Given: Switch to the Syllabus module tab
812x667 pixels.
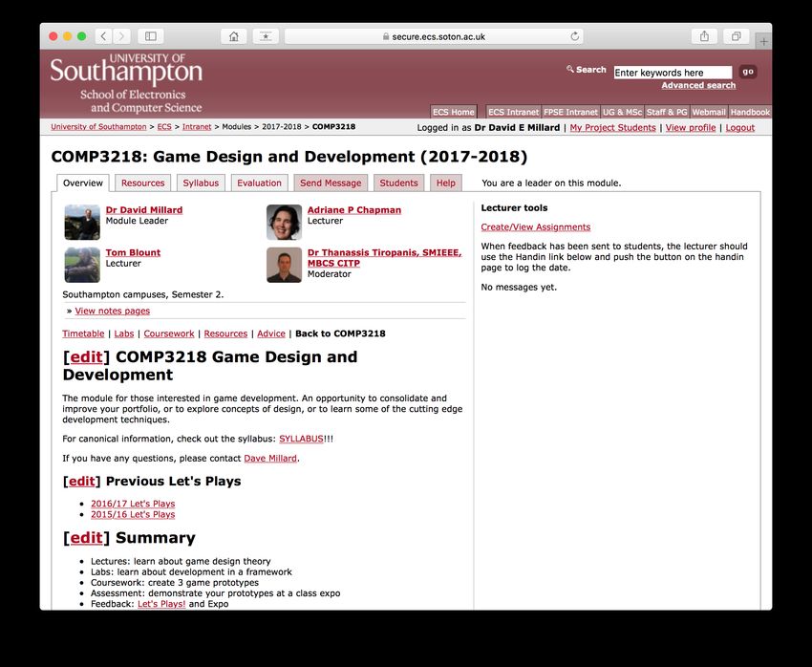Looking at the screenshot, I should (201, 183).
